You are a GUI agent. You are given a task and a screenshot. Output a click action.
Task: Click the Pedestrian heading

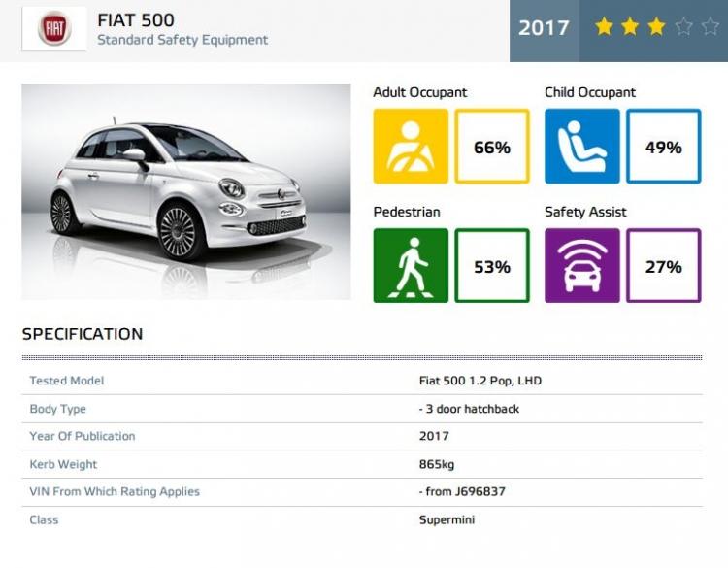pos(407,212)
